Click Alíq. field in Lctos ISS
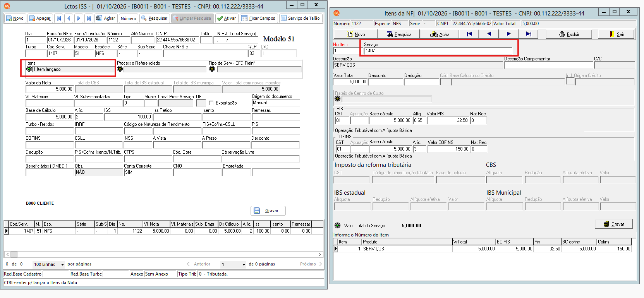The width and height of the screenshot is (644, 298). coord(89,116)
